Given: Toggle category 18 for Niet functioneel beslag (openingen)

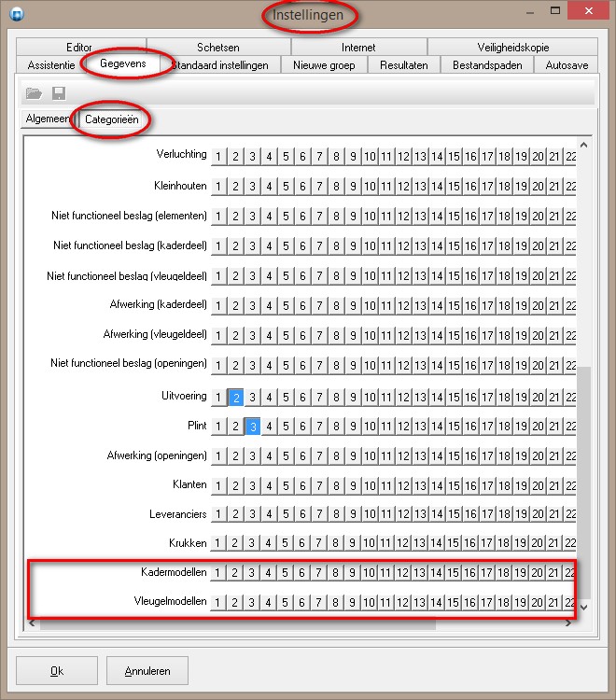Looking at the screenshot, I should tap(504, 365).
